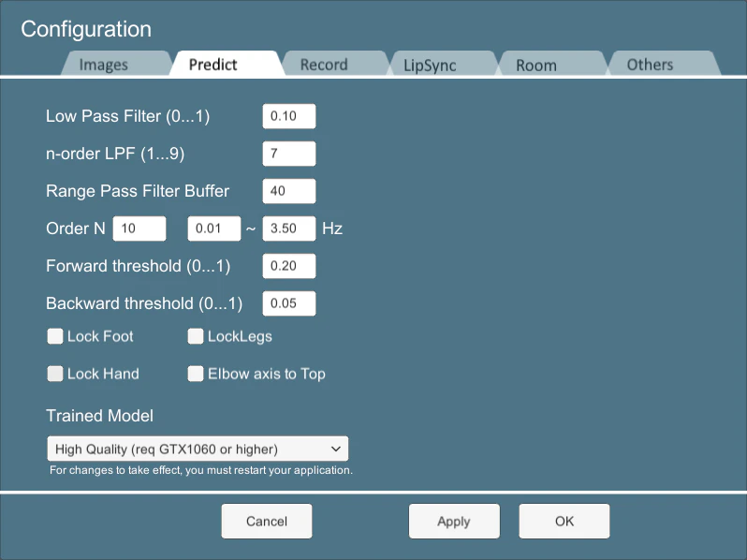
Task: Click the Apply button
Action: (454, 521)
